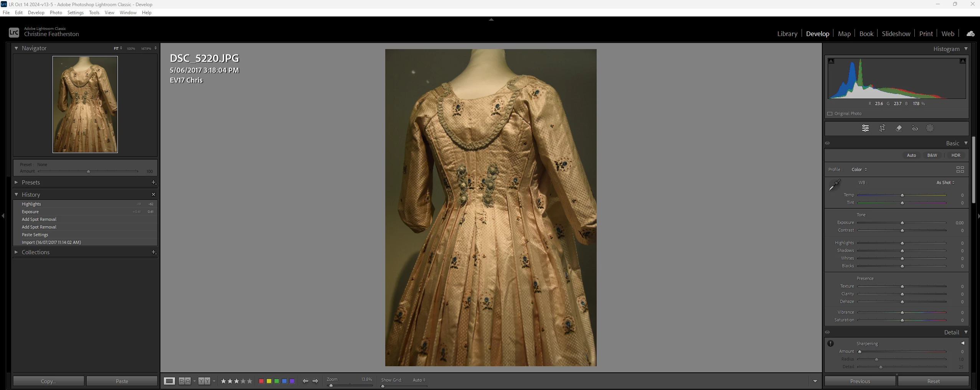Select Highlights history step
Screen dimensions: 980x390
[x=85, y=204]
